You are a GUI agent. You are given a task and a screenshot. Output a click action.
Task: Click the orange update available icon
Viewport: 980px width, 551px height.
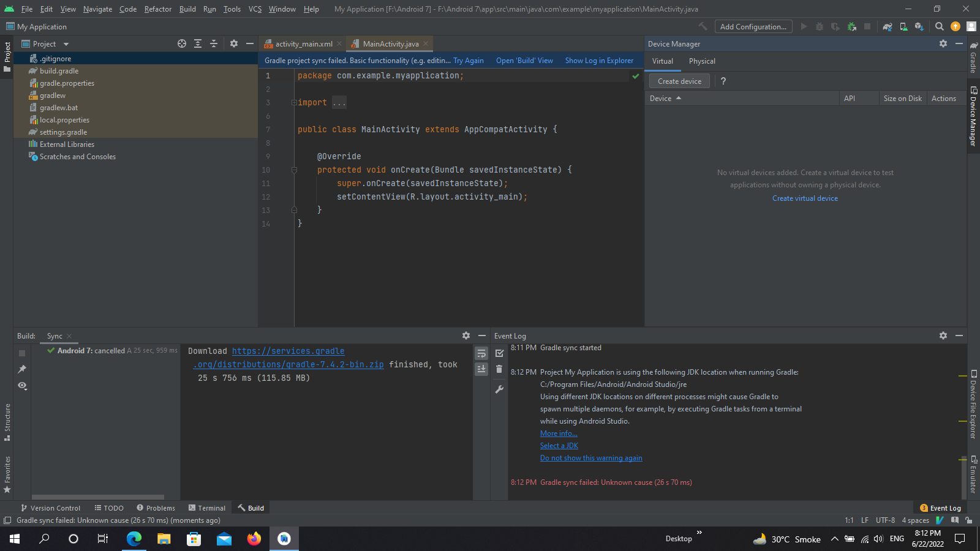click(x=956, y=26)
